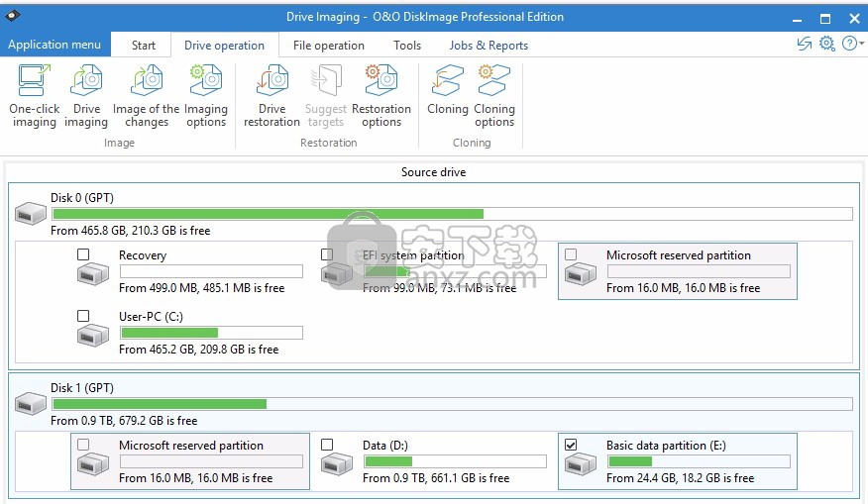Start Cloning operation

click(447, 91)
